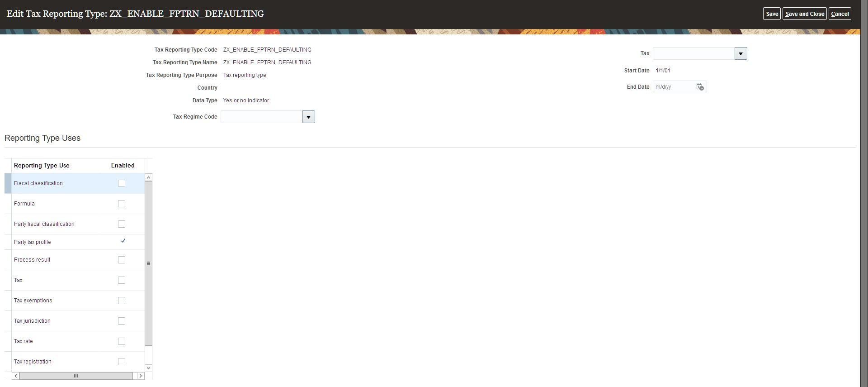Open the End Date calendar picker

click(700, 87)
